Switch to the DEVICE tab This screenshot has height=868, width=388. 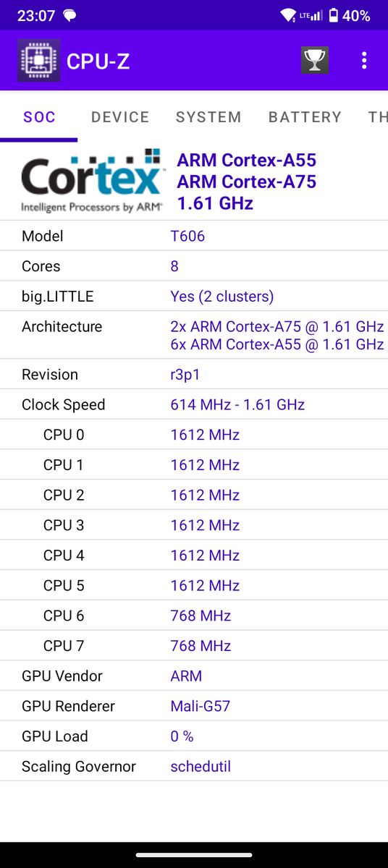(x=120, y=117)
